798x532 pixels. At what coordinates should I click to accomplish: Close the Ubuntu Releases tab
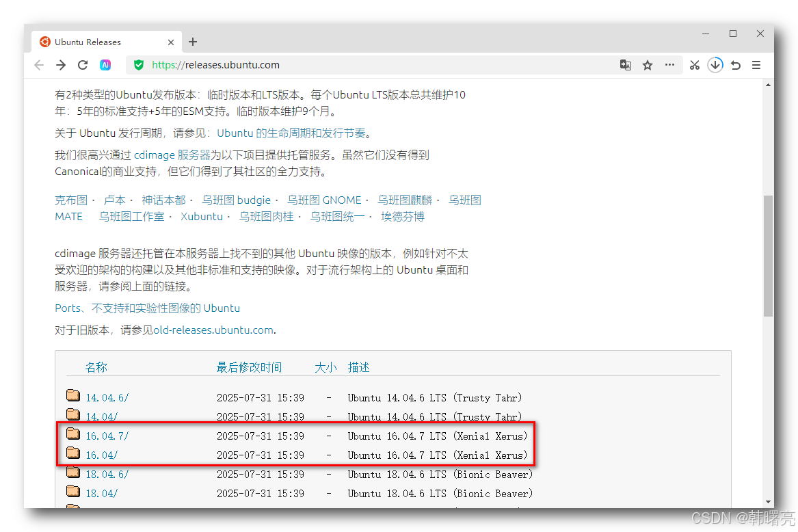pos(171,42)
